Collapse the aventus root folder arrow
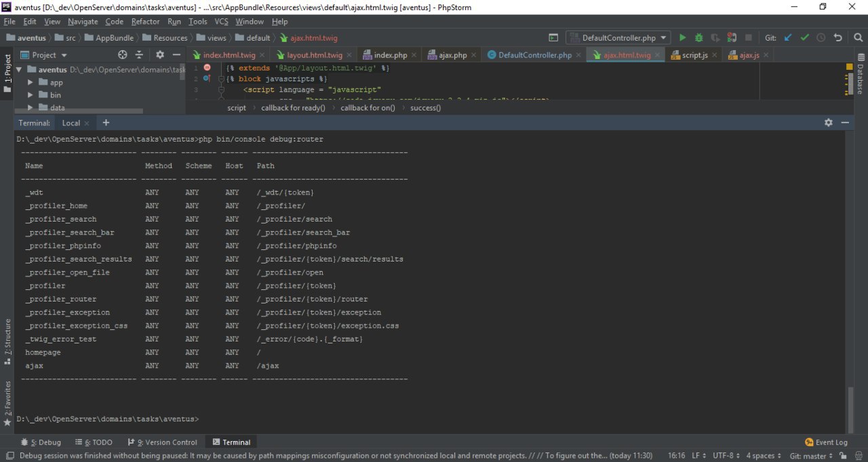The width and height of the screenshot is (868, 462). pos(19,69)
